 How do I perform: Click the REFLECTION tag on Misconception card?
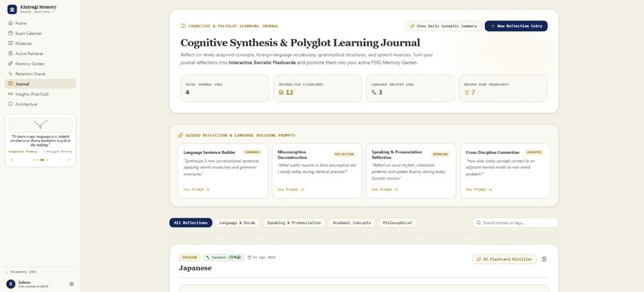344,155
